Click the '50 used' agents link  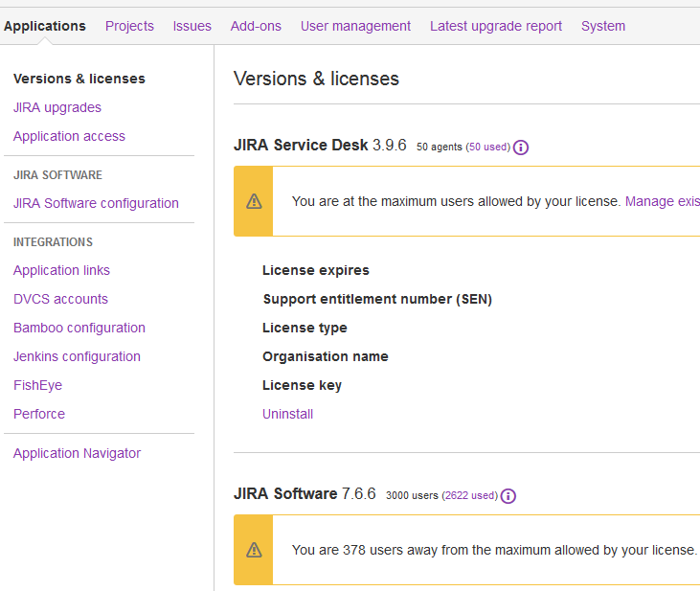point(488,147)
